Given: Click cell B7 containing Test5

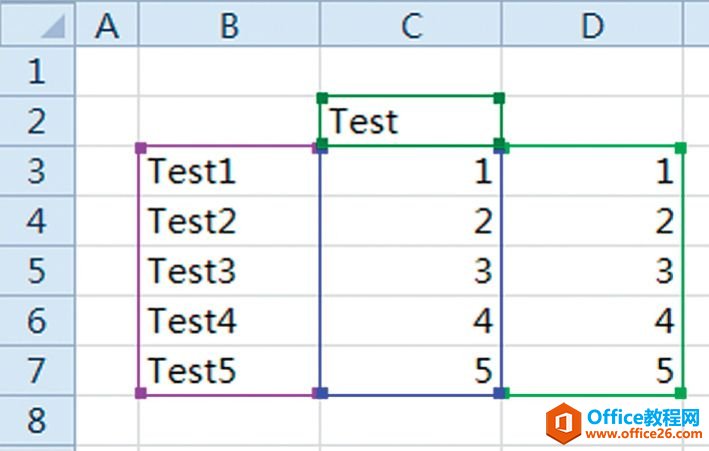Looking at the screenshot, I should [x=229, y=371].
